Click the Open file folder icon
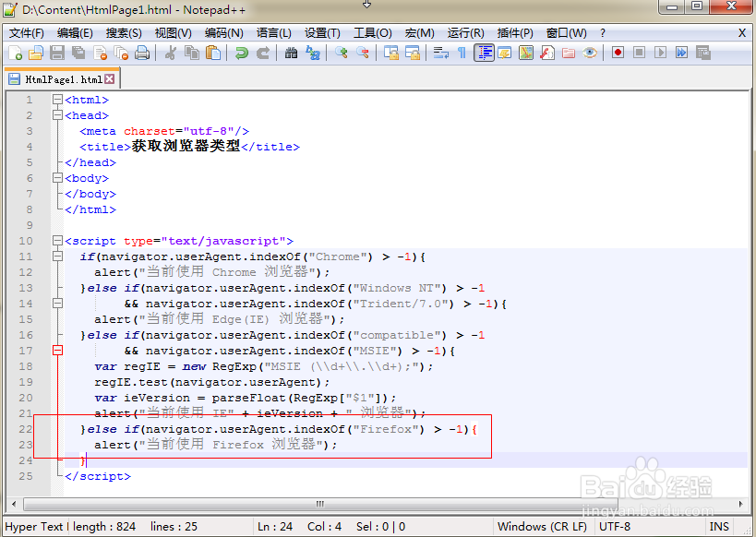Image resolution: width=756 pixels, height=537 pixels. (36, 53)
